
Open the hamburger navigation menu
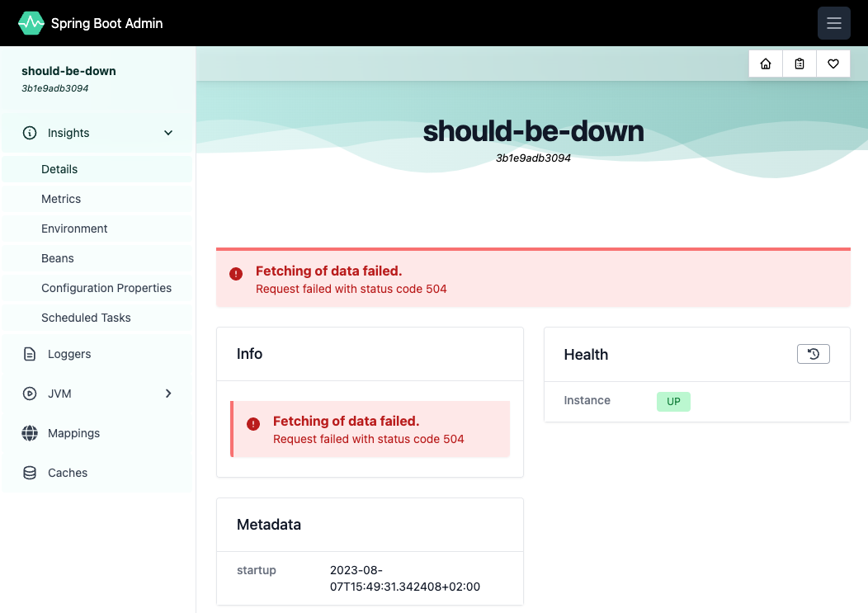(833, 23)
